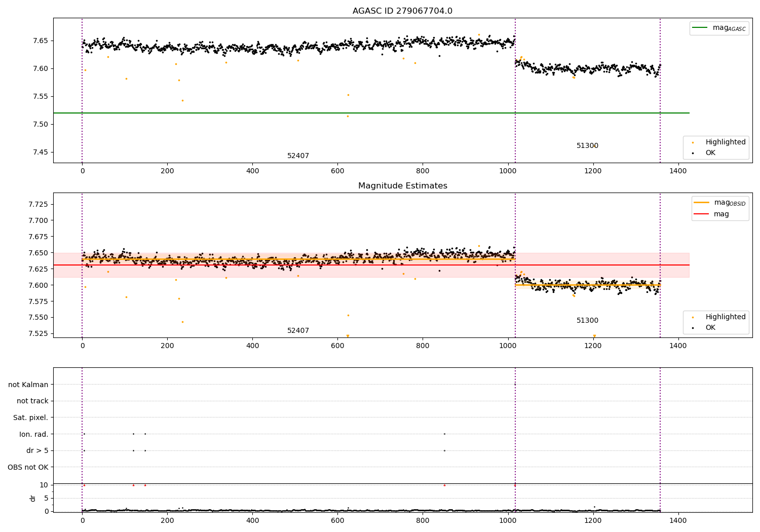Click the 200 x-tick under the dr plot

pos(167,520)
